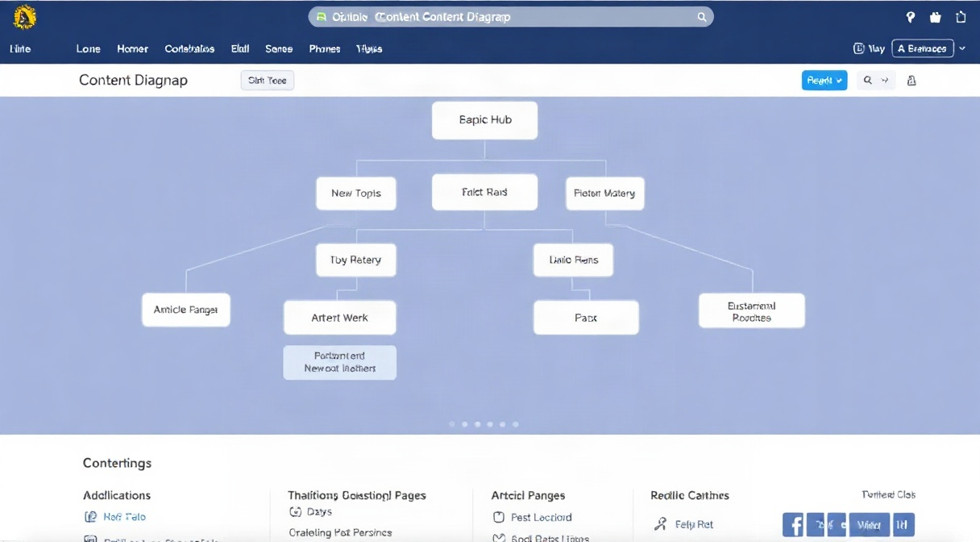980x542 pixels.
Task: Open the Feliy Ret link
Action: pyautogui.click(x=694, y=524)
